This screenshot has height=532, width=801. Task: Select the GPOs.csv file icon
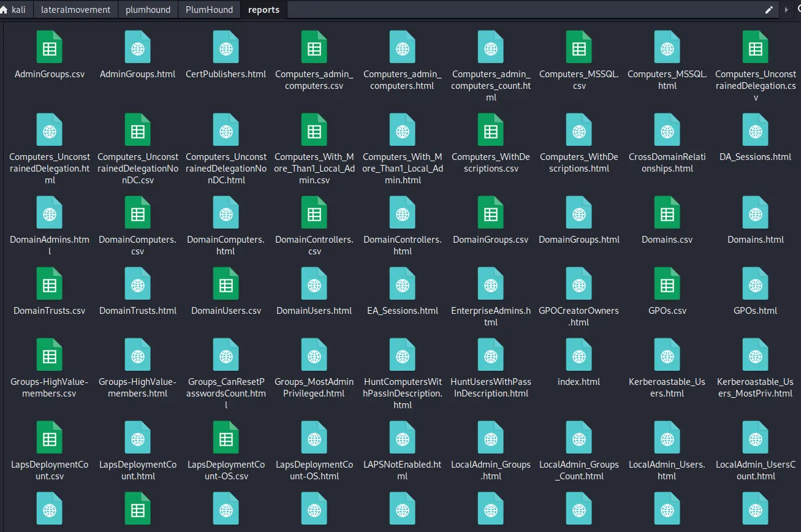(x=667, y=284)
